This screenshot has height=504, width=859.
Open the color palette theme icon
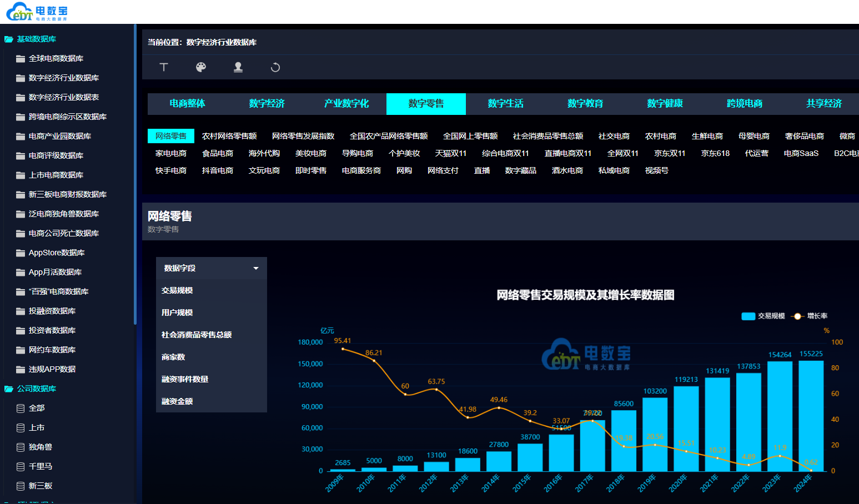click(x=201, y=67)
